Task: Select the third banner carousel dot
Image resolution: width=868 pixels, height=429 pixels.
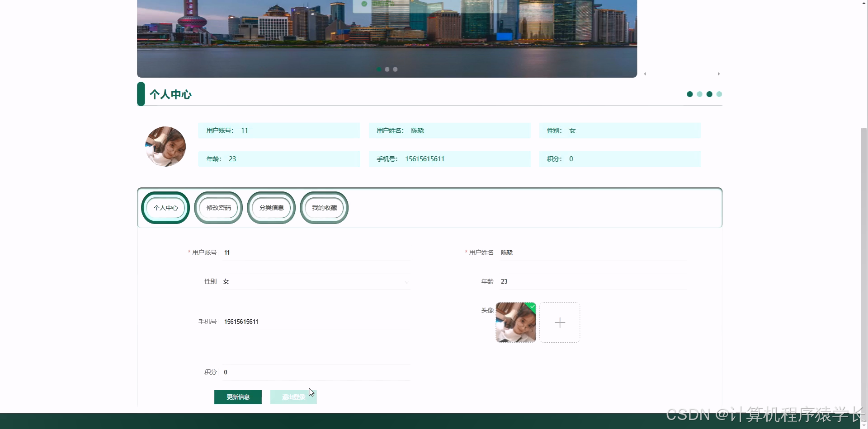Action: coord(395,69)
